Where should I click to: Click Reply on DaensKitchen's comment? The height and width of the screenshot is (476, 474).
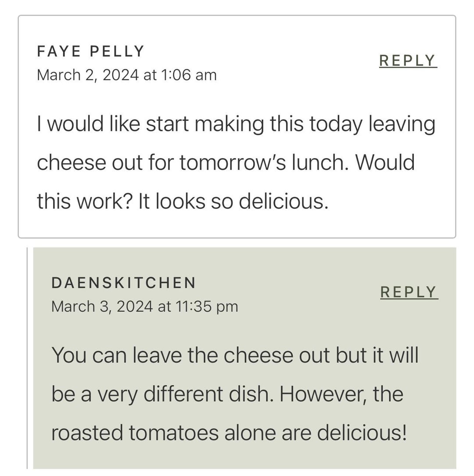(409, 292)
